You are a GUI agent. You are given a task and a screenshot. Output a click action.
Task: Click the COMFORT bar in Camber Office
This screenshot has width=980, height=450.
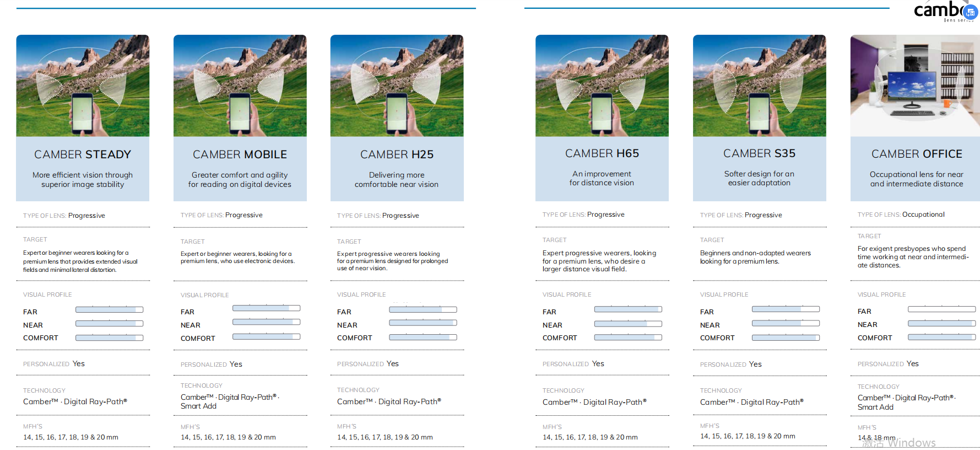pyautogui.click(x=941, y=337)
